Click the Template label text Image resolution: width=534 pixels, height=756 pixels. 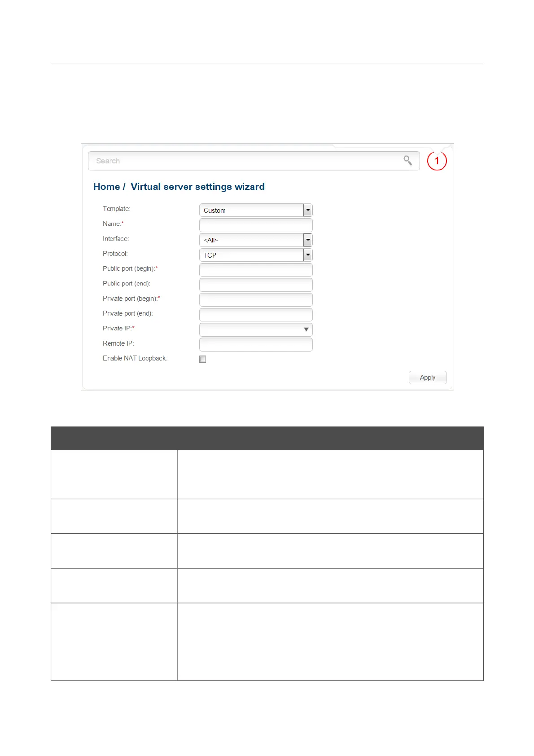(x=116, y=209)
